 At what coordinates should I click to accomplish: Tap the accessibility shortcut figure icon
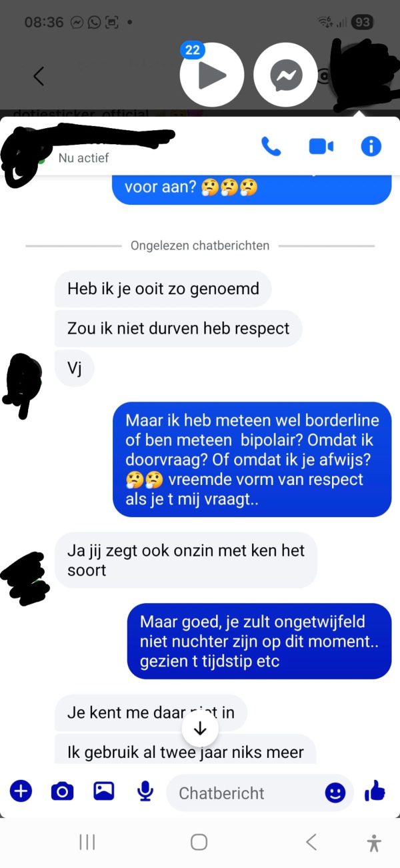374,843
